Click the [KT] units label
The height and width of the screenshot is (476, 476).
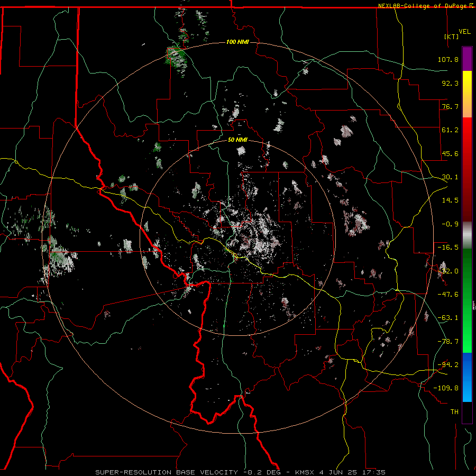point(452,36)
